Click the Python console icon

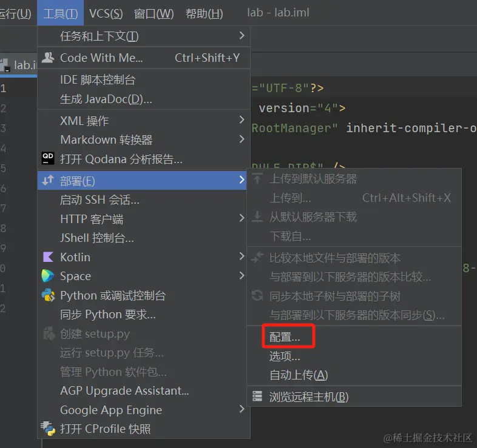coord(48,295)
